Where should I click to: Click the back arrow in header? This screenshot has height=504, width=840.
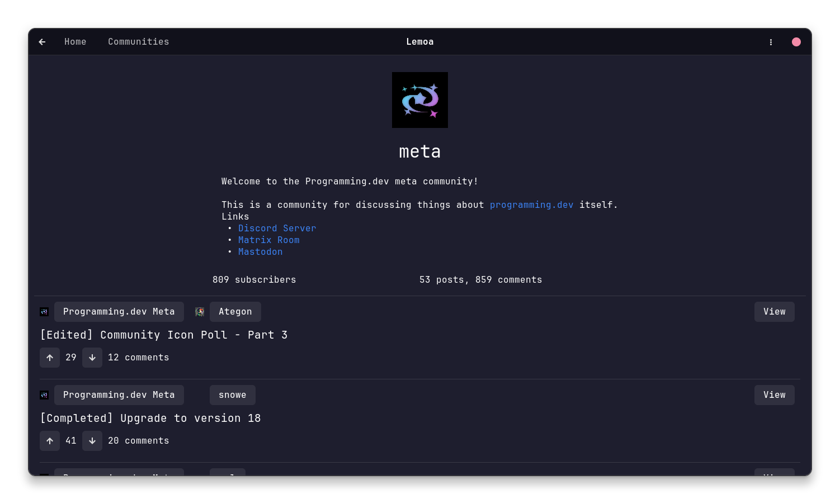pyautogui.click(x=42, y=42)
